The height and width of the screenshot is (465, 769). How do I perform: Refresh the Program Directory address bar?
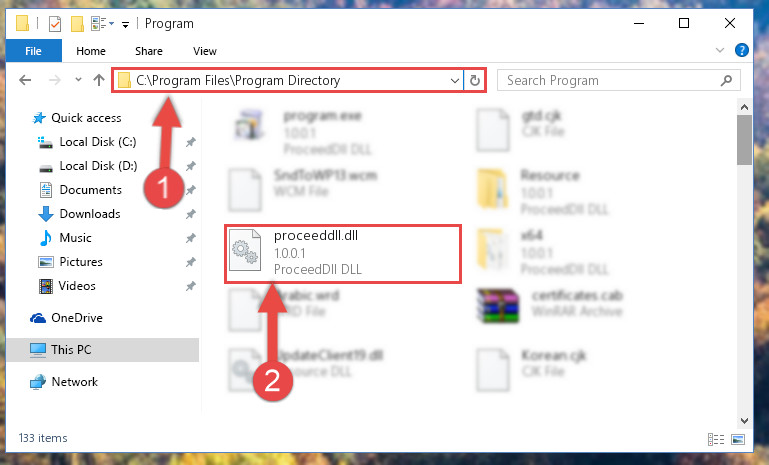coord(474,80)
